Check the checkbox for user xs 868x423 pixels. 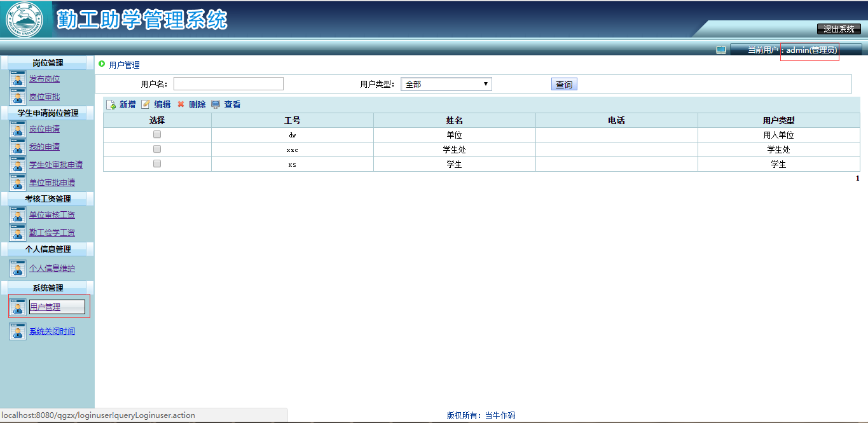click(157, 163)
